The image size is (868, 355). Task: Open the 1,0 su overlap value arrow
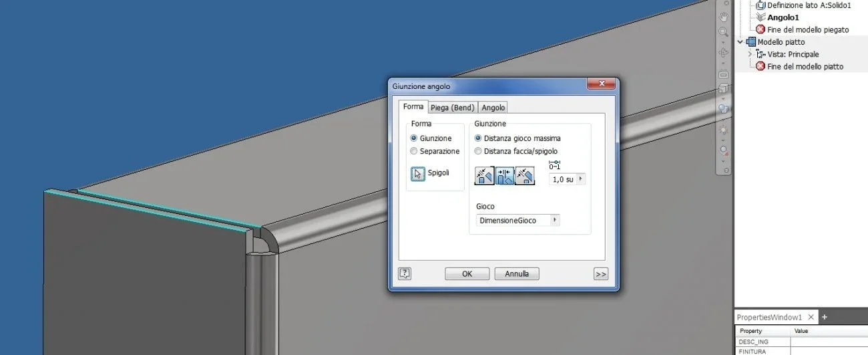580,179
